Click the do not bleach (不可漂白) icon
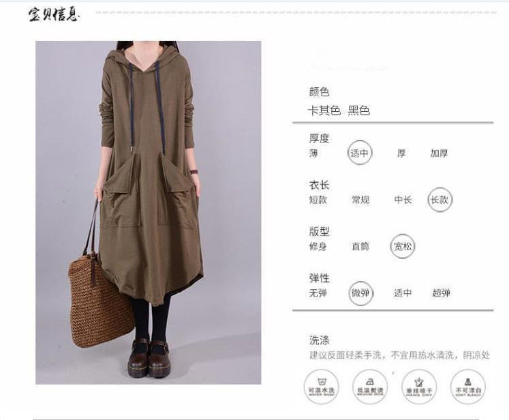The image size is (509, 420). (468, 387)
